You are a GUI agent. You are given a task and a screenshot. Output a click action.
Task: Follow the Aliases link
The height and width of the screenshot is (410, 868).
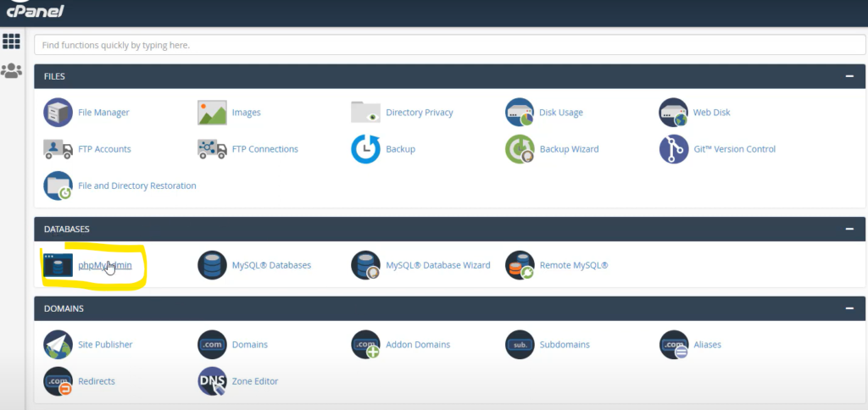coord(708,344)
